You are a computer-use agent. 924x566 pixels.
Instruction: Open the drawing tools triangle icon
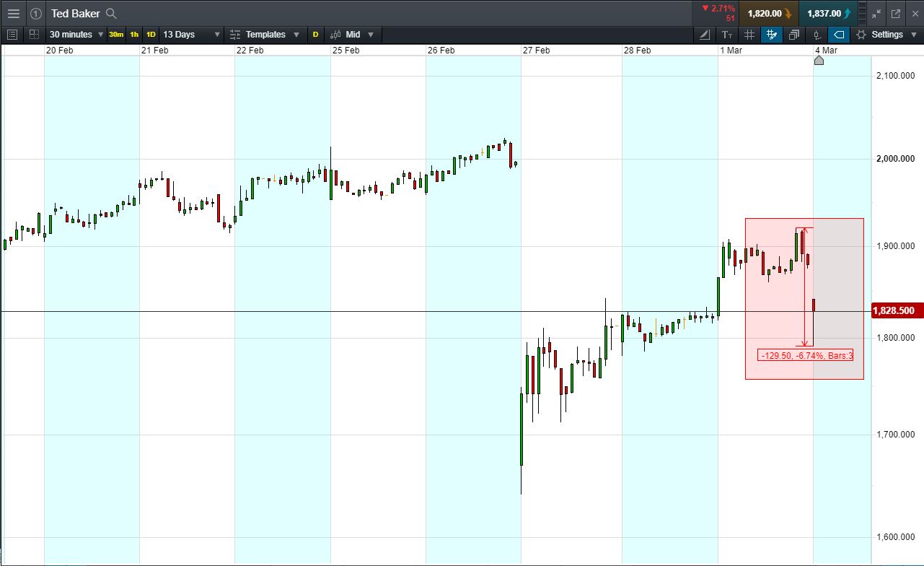(705, 34)
